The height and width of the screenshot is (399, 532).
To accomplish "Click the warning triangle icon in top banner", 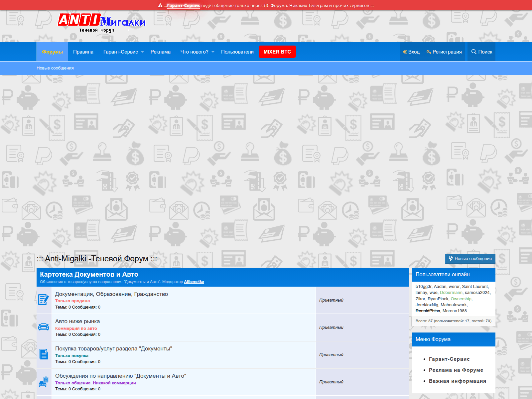I will 160,6.
